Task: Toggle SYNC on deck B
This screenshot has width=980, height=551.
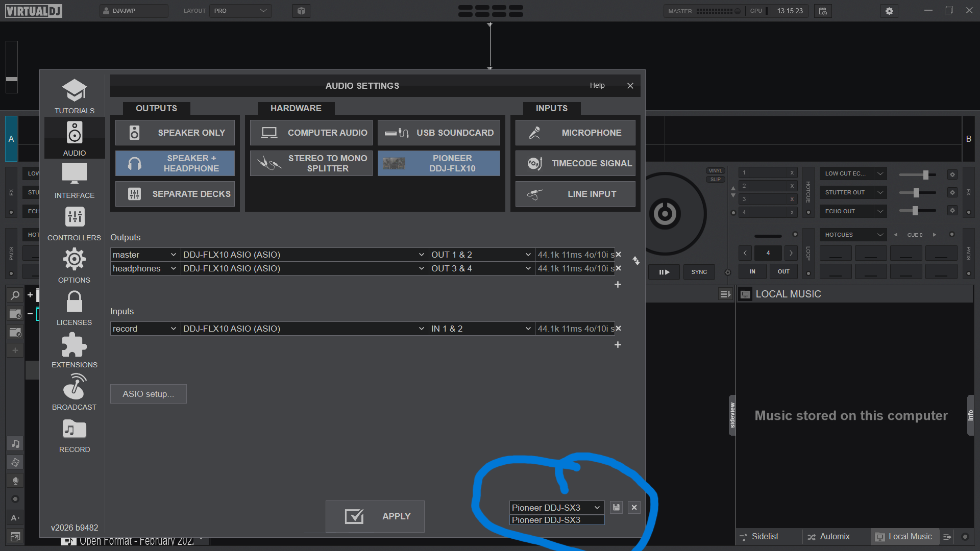Action: coord(699,272)
